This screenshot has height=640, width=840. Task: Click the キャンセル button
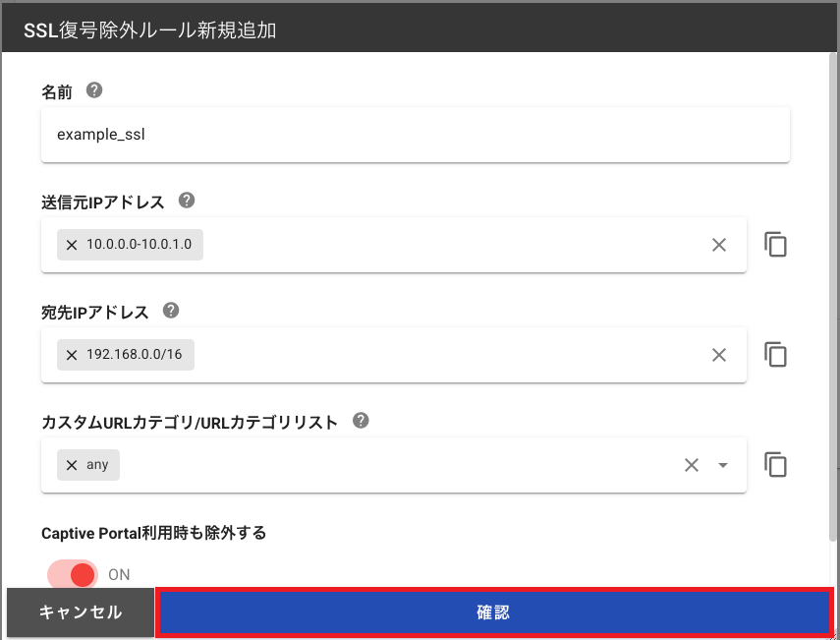point(81,612)
